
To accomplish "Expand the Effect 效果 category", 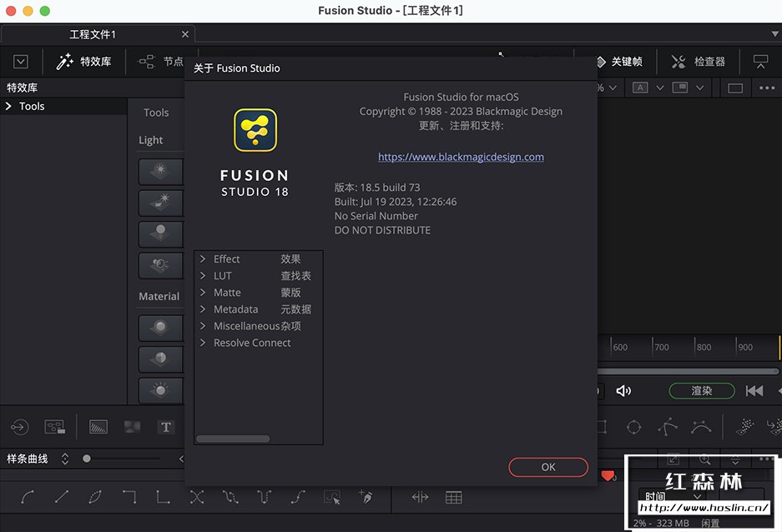I will pos(203,258).
